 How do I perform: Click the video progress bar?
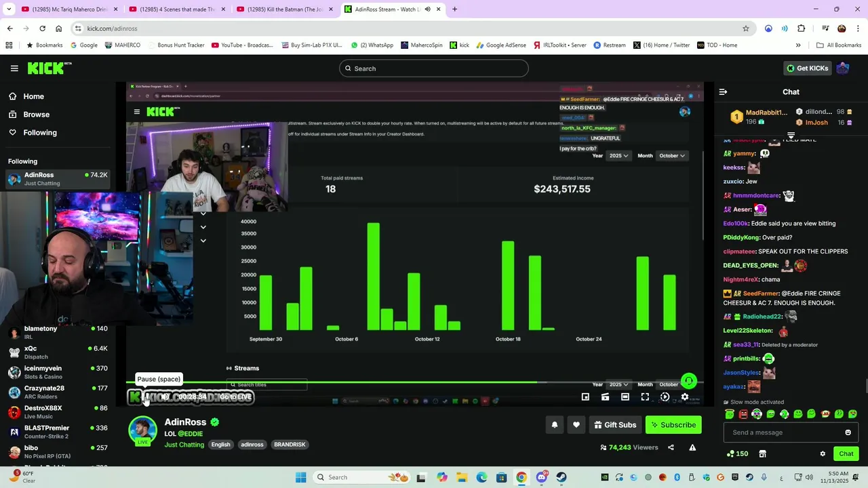pyautogui.click(x=415, y=382)
